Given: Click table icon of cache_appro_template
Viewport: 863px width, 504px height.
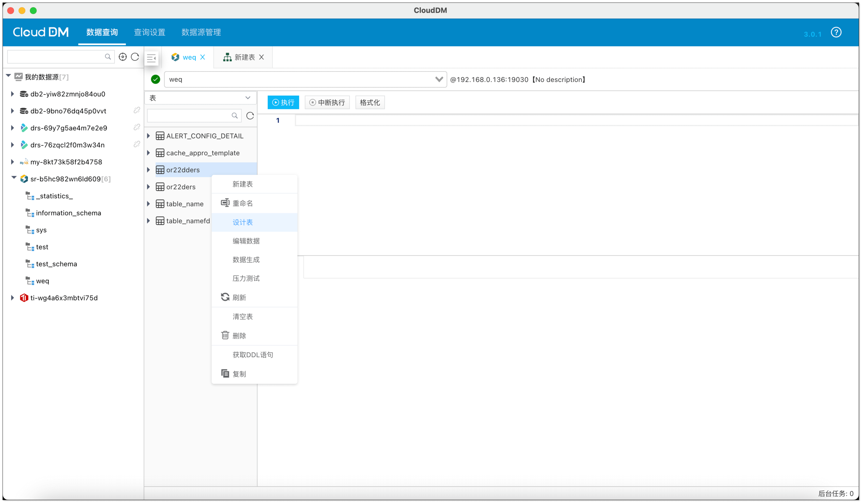Looking at the screenshot, I should pyautogui.click(x=160, y=153).
